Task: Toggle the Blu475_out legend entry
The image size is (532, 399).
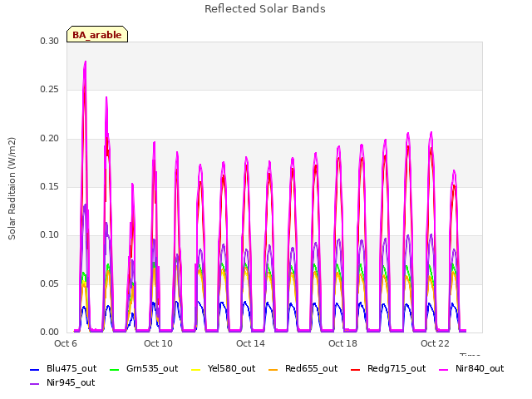Action: coord(63,369)
